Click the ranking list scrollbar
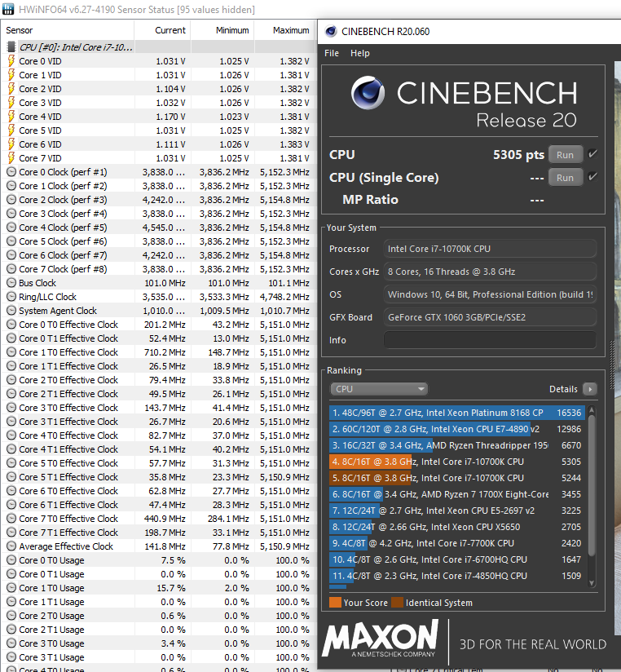The height and width of the screenshot is (672, 621). pos(592,484)
